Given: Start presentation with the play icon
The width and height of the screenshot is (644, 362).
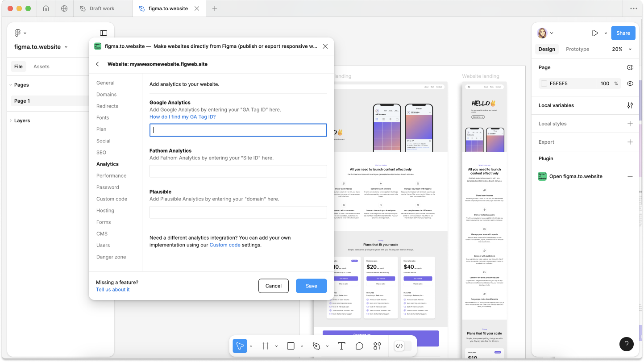Looking at the screenshot, I should coord(595,33).
